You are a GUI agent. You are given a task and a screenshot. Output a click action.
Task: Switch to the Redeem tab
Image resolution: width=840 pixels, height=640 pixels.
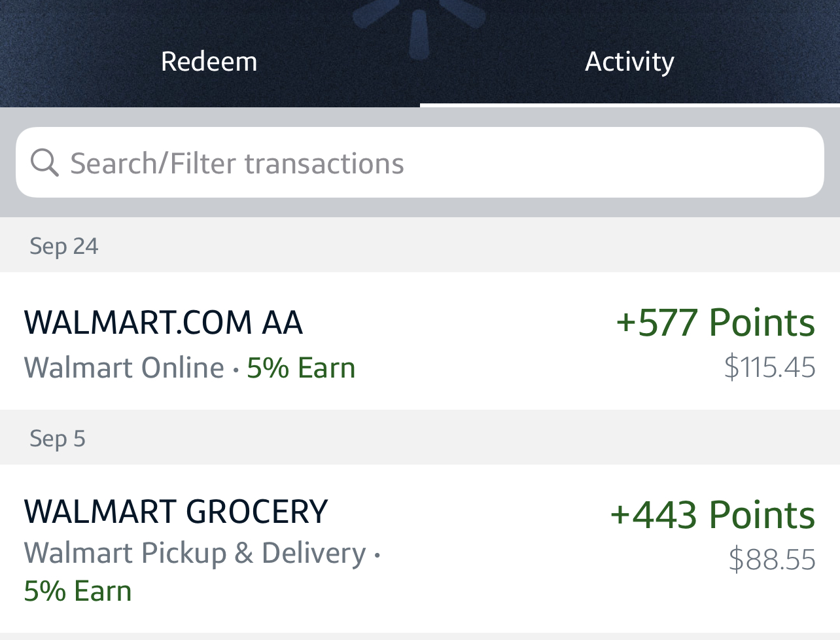[209, 62]
